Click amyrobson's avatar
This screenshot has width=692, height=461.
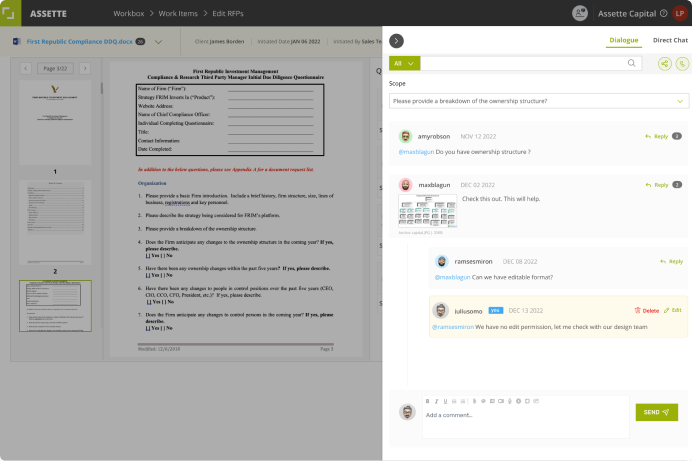point(405,136)
